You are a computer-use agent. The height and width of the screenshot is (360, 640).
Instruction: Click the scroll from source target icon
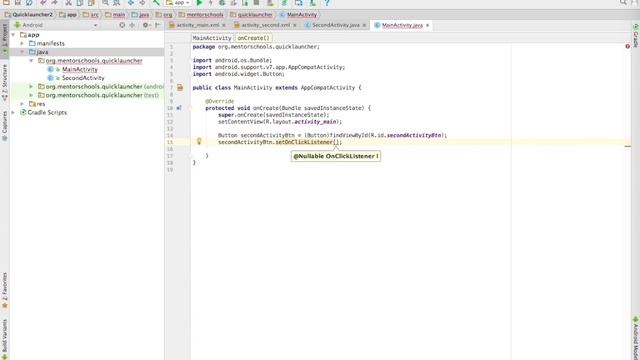[122, 25]
